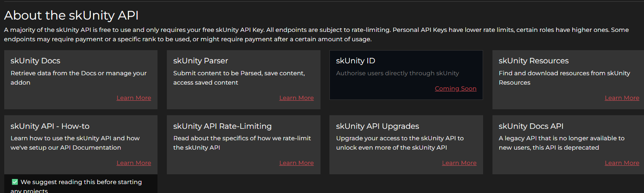
Task: Click Coming Soon link in skUnity ID
Action: tap(456, 89)
